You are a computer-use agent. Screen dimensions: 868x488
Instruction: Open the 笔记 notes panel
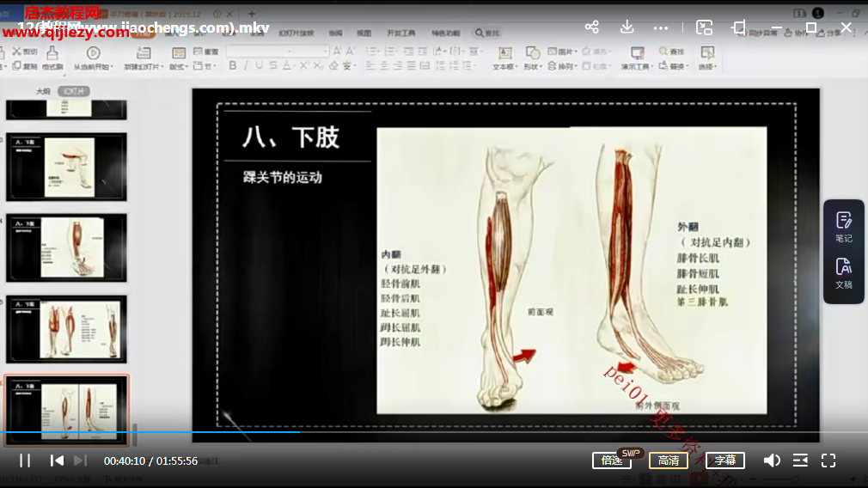click(844, 227)
